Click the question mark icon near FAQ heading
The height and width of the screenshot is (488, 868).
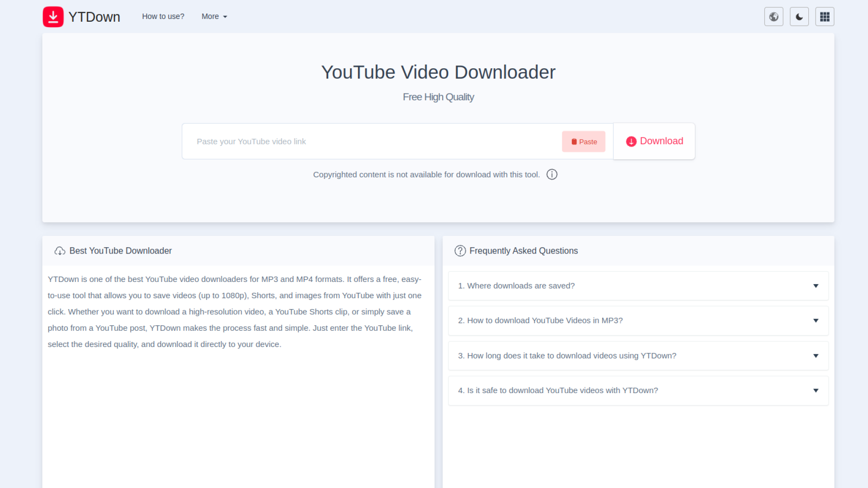point(460,251)
